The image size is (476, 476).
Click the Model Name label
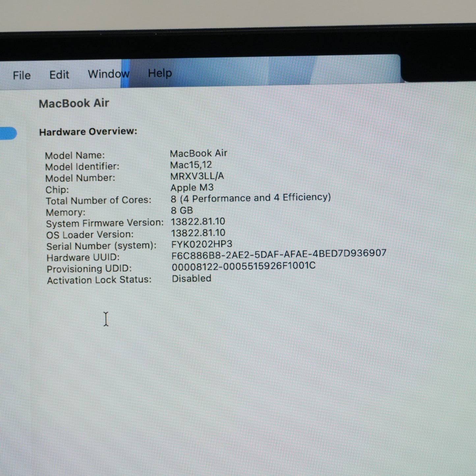pos(75,155)
